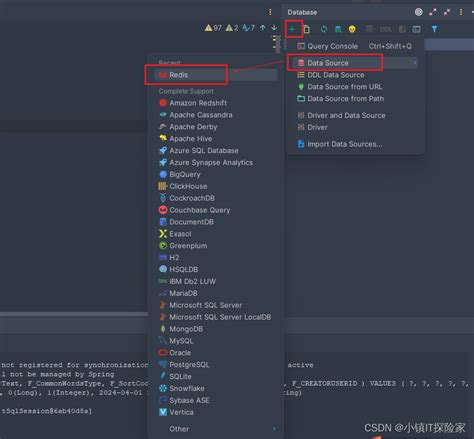Open Database panel options kebab menu
Image resolution: width=474 pixels, height=439 pixels.
pyautogui.click(x=461, y=12)
